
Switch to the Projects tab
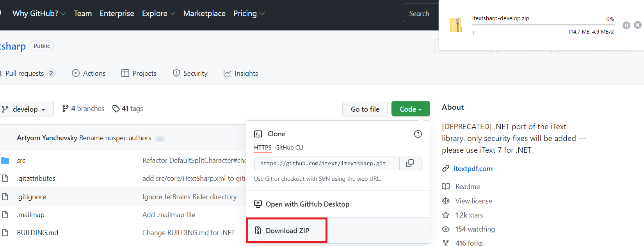point(139,73)
